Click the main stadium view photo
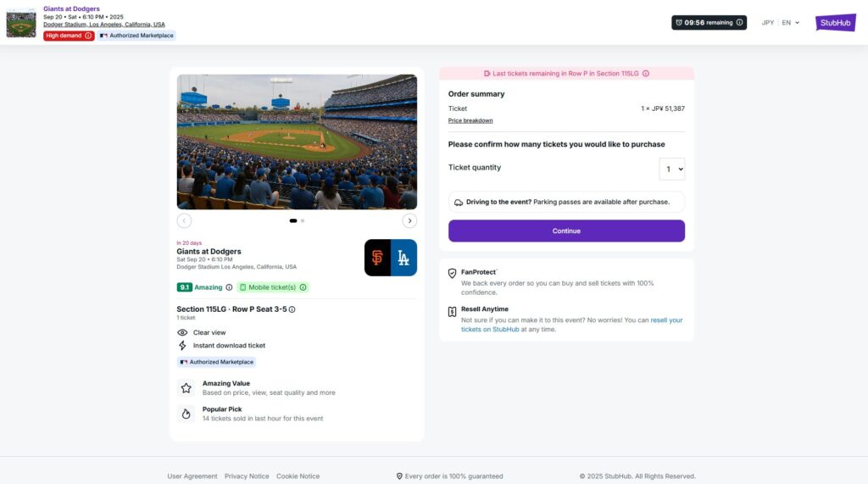 [297, 142]
